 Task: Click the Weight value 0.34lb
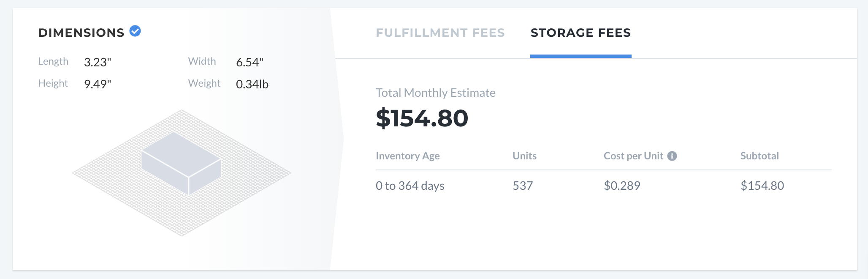coord(252,84)
